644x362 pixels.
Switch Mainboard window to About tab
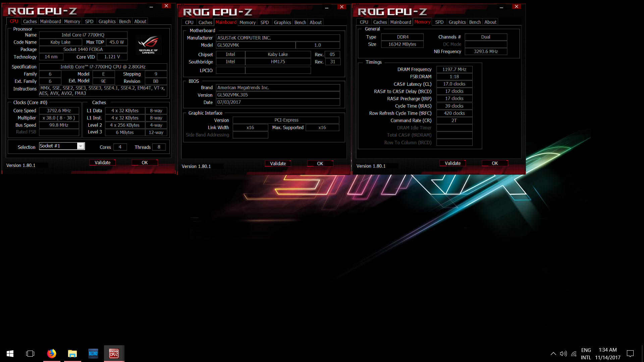click(x=316, y=22)
